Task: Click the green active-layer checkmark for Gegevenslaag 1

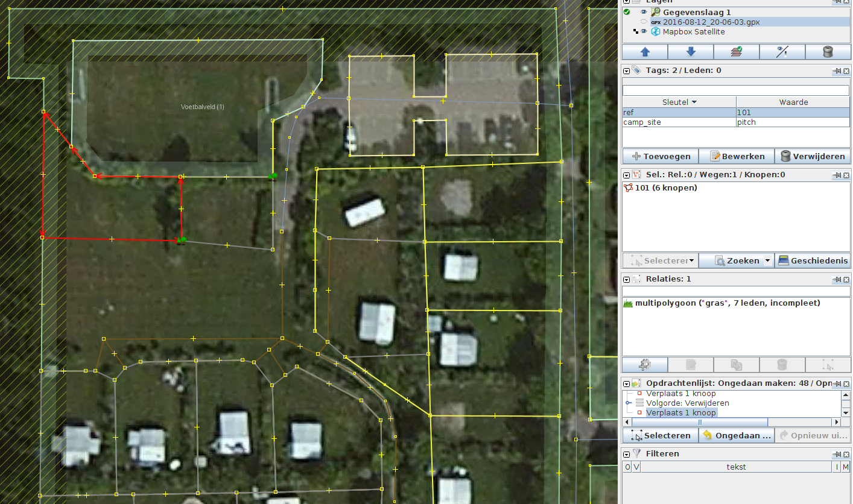Action: (x=627, y=12)
